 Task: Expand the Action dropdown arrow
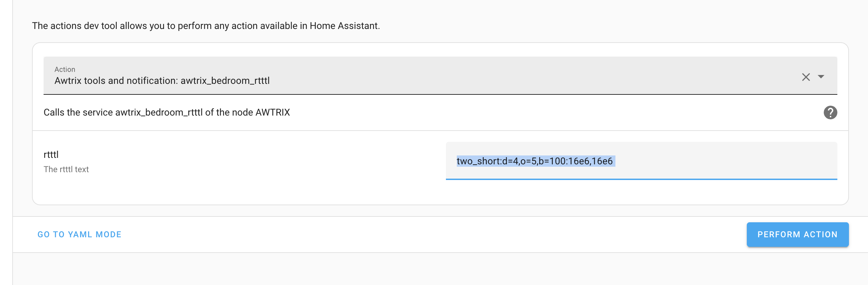pyautogui.click(x=821, y=77)
